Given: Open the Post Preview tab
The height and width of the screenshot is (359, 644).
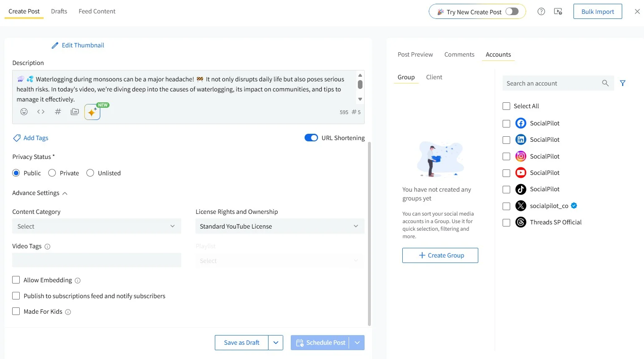Looking at the screenshot, I should coord(415,55).
